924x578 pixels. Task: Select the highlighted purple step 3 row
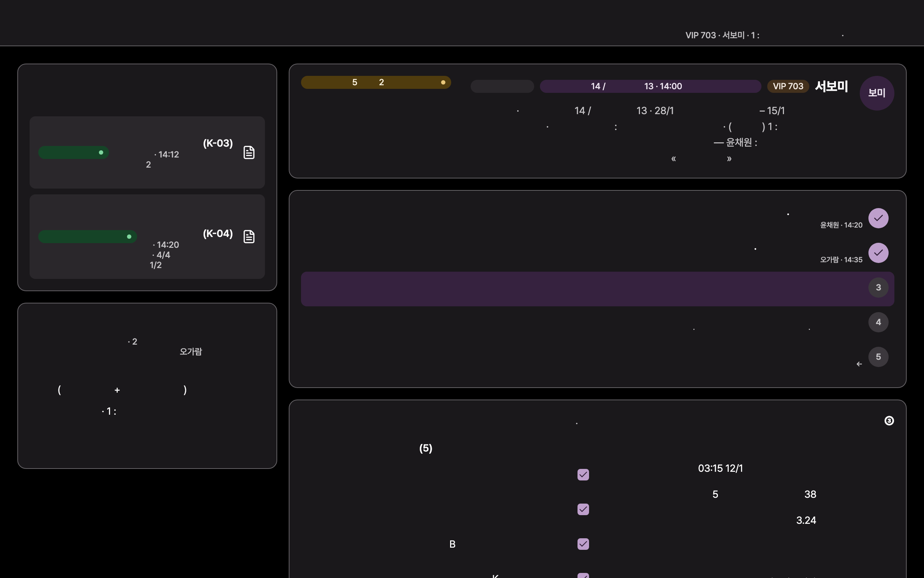[x=597, y=289]
